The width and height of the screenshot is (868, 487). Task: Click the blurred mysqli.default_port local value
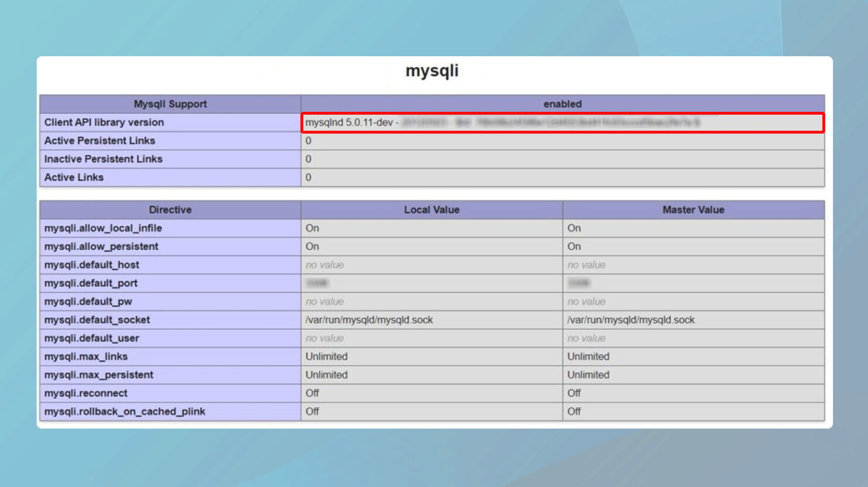pos(317,283)
